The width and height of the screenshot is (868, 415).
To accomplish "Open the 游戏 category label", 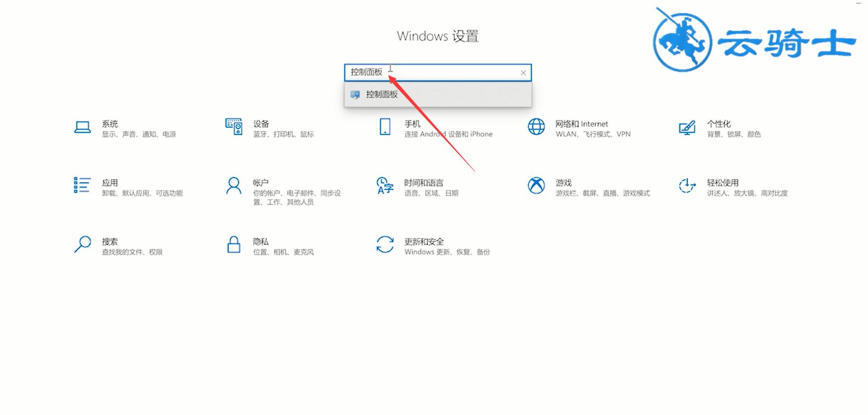I will (563, 183).
